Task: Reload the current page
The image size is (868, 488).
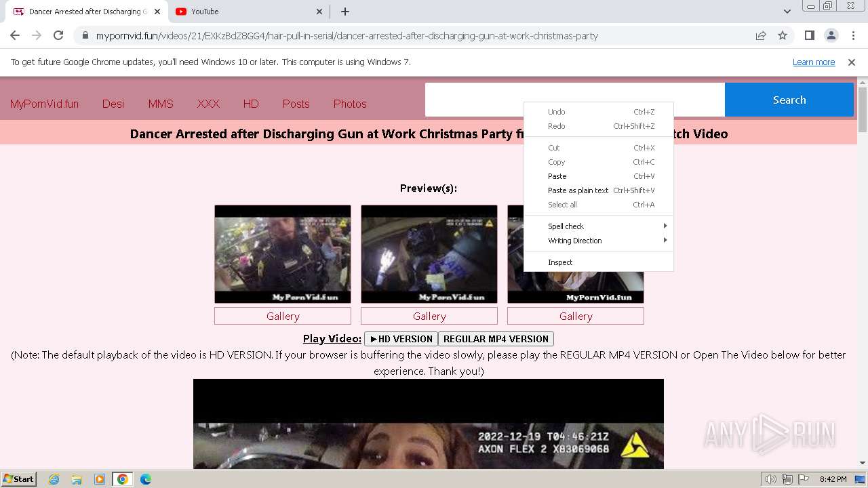Action: coord(58,35)
